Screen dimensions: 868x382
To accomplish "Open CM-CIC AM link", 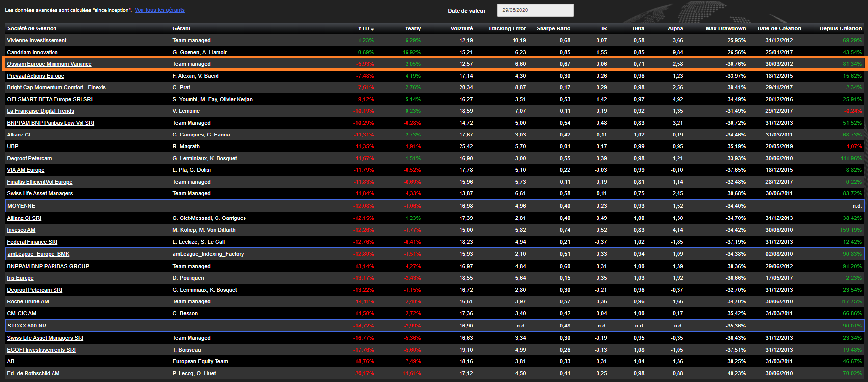I will [22, 313].
